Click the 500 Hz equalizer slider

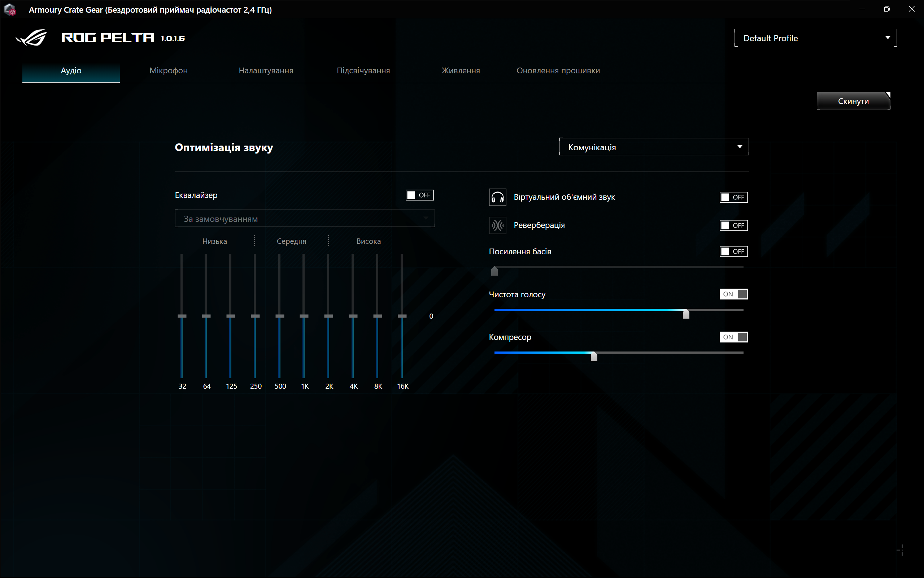coord(280,316)
